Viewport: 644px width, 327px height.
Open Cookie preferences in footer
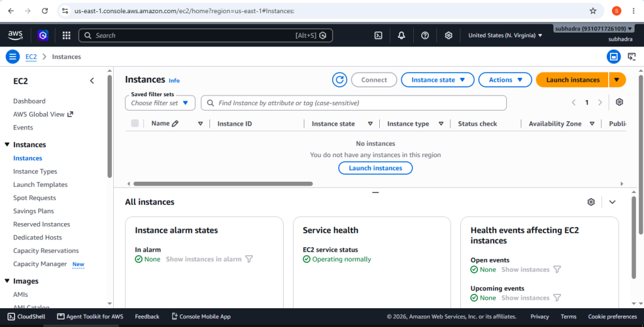pos(613,317)
